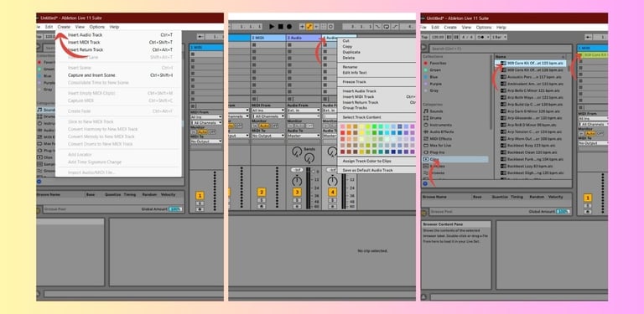
Task: Select the Clips category in right browser
Action: (x=455, y=159)
